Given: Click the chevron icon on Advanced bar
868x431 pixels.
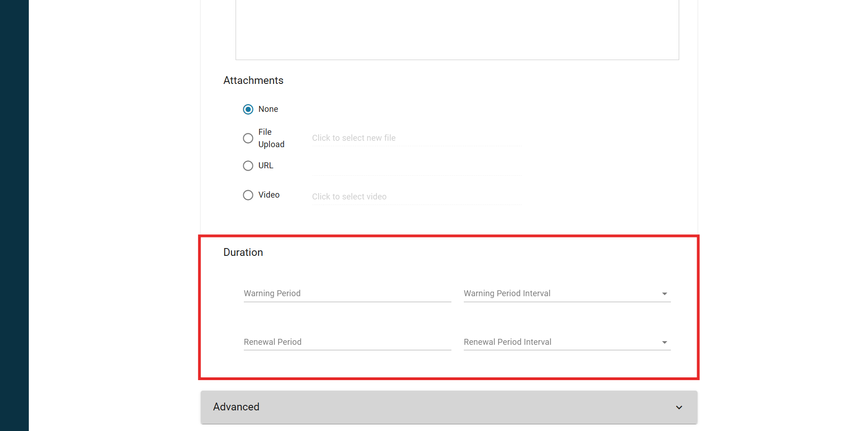Looking at the screenshot, I should [x=679, y=408].
